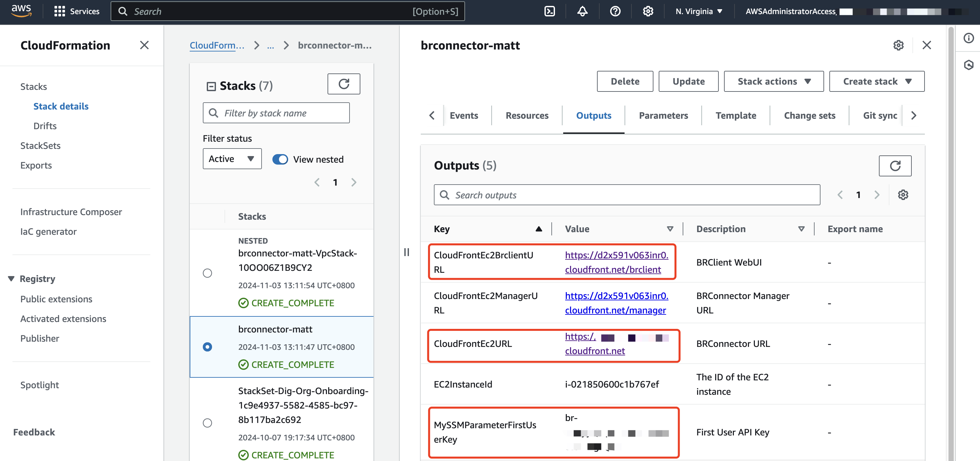Click the Delete stack button

[x=625, y=81]
